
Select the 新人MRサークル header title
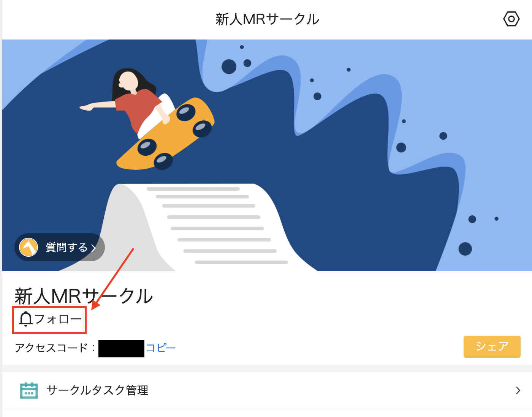pyautogui.click(x=267, y=19)
